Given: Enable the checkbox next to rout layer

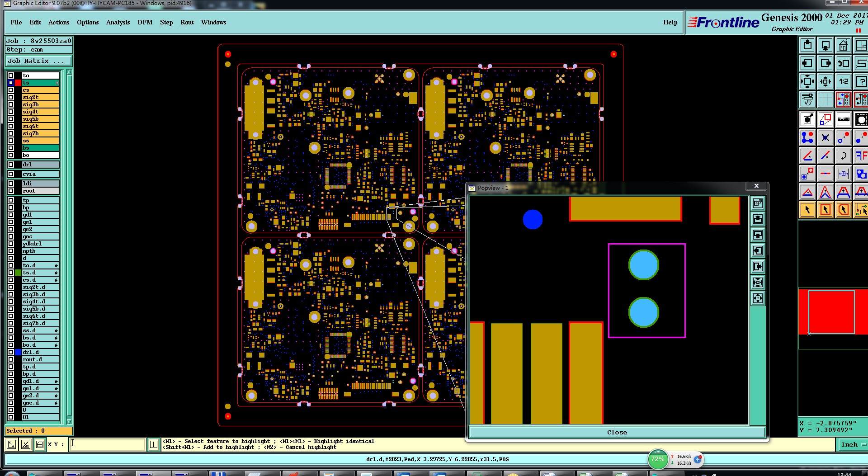Looking at the screenshot, I should pyautogui.click(x=11, y=191).
